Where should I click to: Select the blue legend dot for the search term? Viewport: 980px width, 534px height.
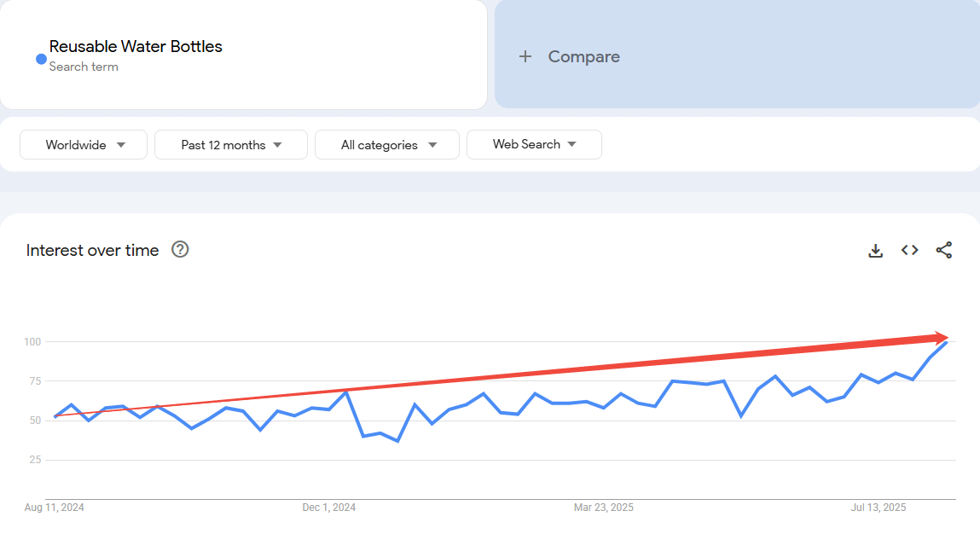(x=39, y=59)
